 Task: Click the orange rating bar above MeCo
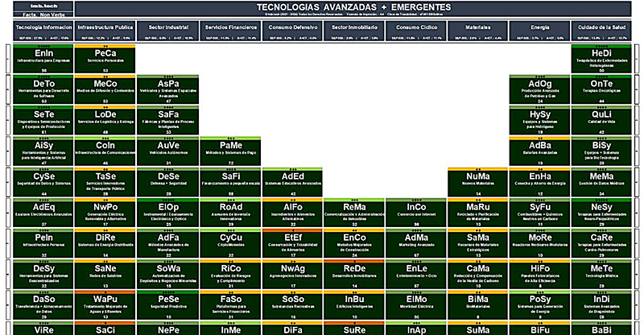point(105,77)
